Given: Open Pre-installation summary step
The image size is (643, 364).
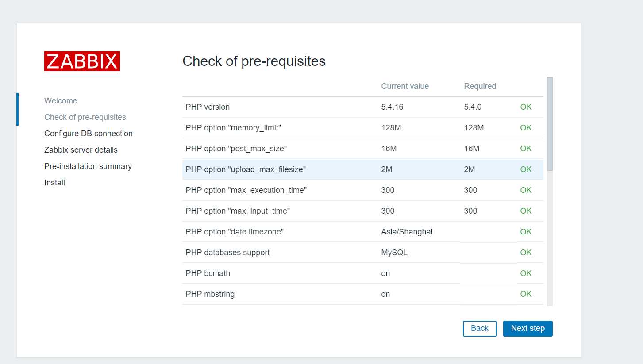Looking at the screenshot, I should [x=88, y=166].
